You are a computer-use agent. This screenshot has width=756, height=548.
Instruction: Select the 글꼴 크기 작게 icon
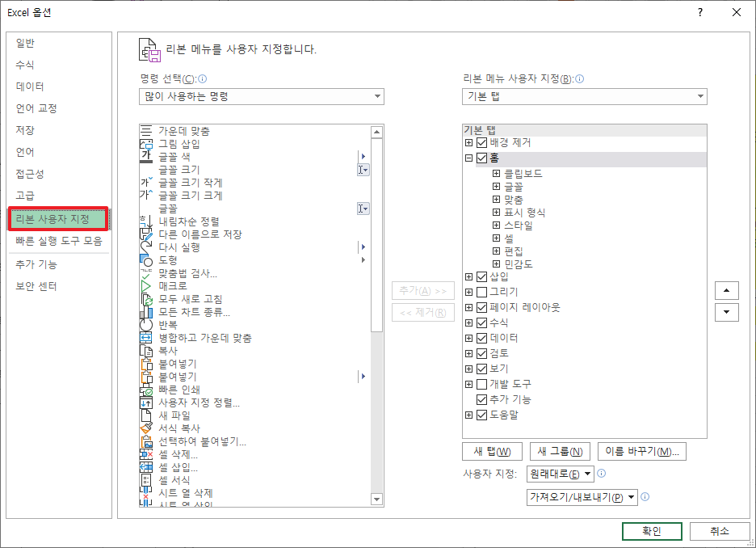[146, 183]
